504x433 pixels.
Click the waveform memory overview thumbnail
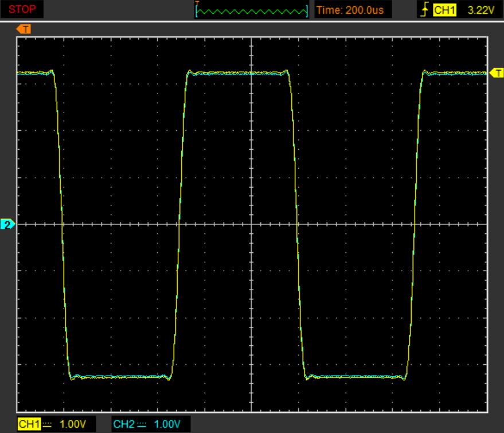coord(252,10)
